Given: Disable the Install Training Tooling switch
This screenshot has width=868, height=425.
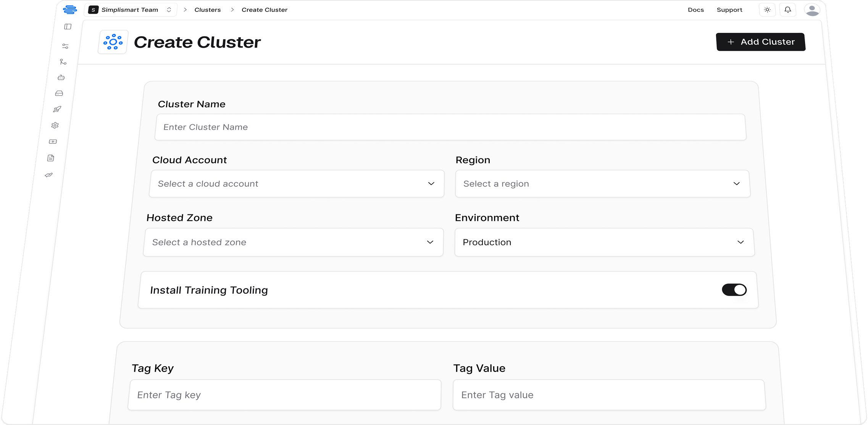Looking at the screenshot, I should coord(734,290).
